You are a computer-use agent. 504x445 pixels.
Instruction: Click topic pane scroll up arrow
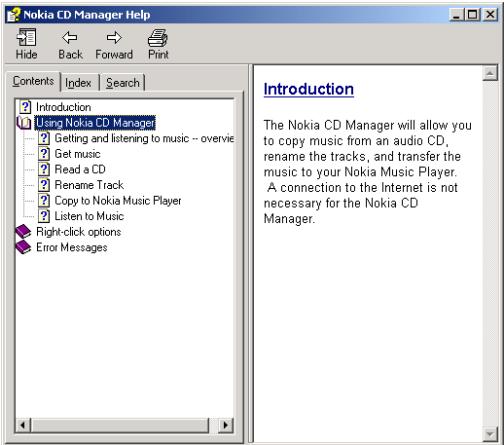click(490, 73)
